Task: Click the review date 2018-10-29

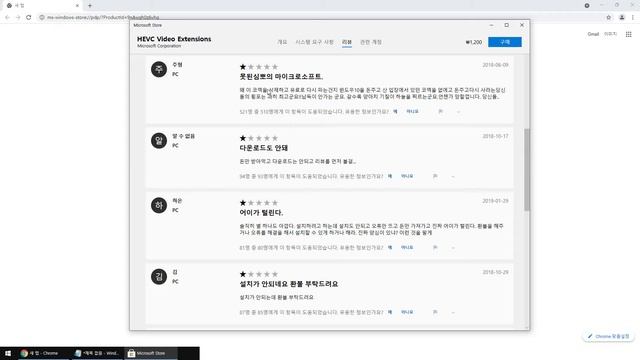Action: click(495, 272)
